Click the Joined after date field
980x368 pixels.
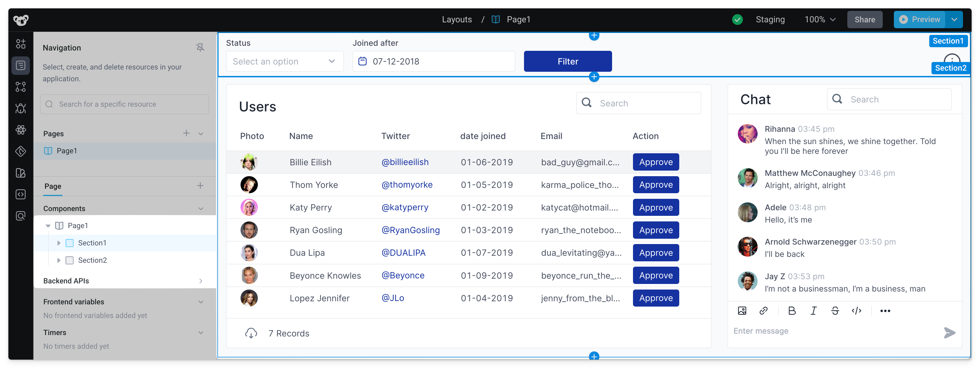tap(434, 61)
